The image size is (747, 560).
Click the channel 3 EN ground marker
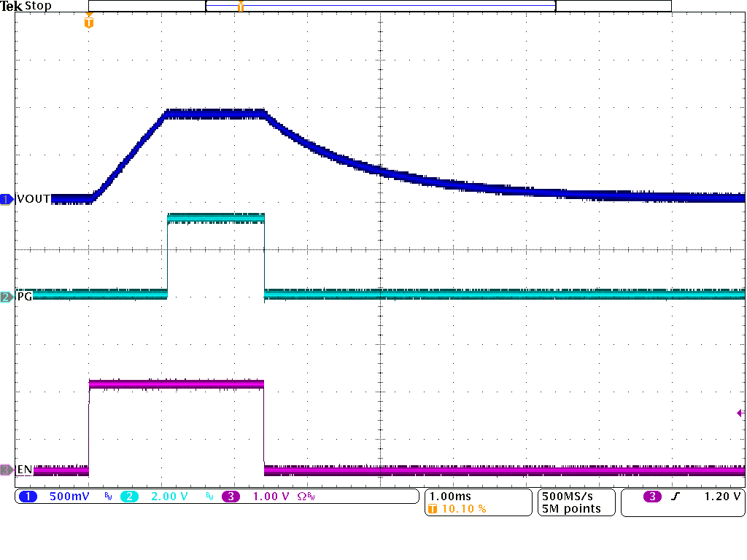pyautogui.click(x=7, y=470)
